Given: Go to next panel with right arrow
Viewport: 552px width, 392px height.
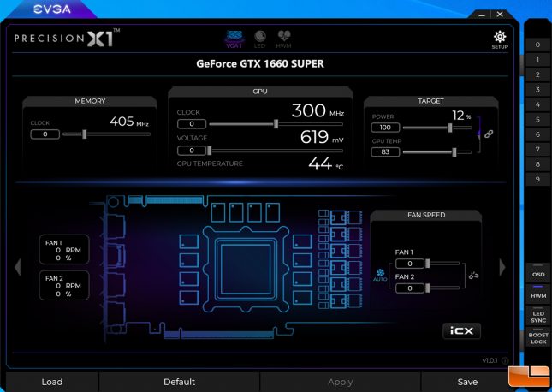Looking at the screenshot, I should point(502,267).
